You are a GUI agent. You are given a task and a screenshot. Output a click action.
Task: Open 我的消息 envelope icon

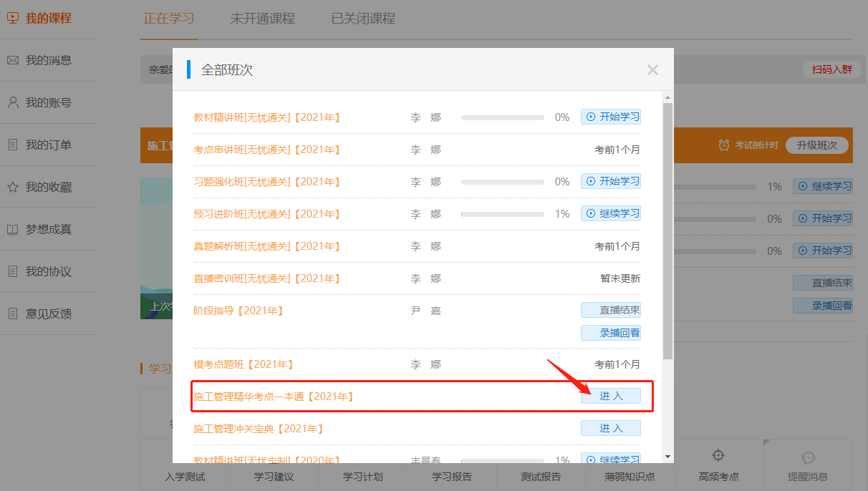[x=13, y=61]
